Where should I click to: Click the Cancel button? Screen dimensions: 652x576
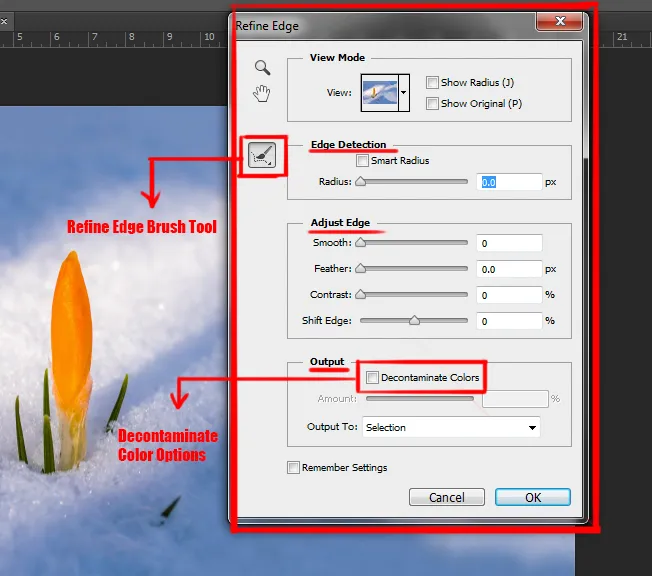[447, 497]
